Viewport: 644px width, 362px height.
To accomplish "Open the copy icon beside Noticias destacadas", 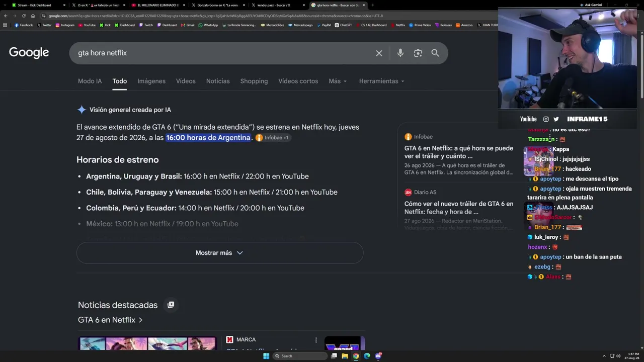I will click(x=171, y=305).
